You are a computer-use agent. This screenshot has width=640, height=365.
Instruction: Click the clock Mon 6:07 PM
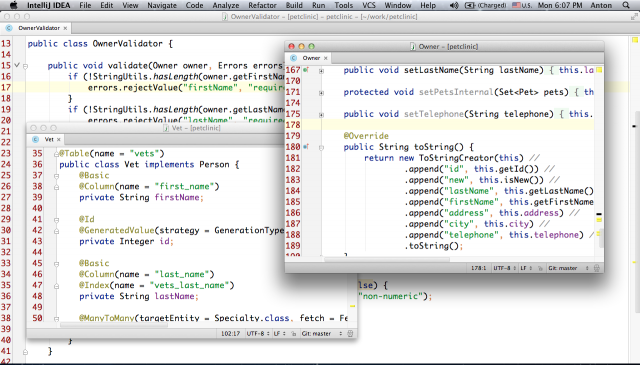tap(560, 5)
